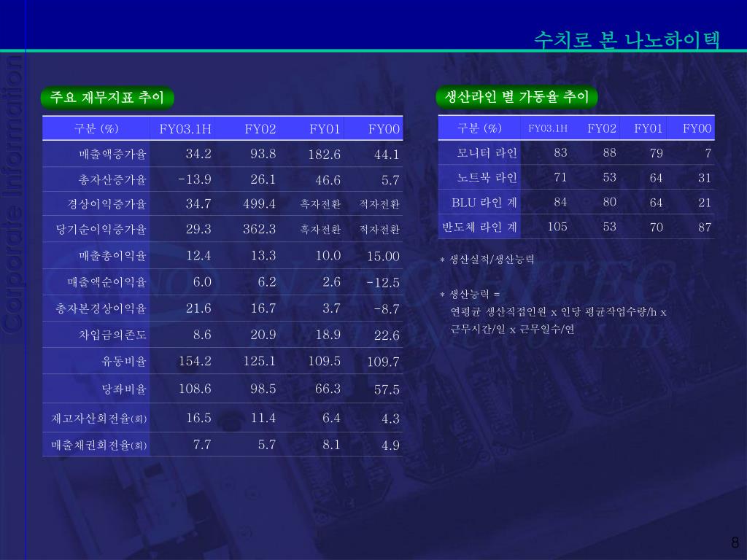
Task: Click the formula line '근무시간/일 x 근무일수/연'
Action: coord(513,329)
